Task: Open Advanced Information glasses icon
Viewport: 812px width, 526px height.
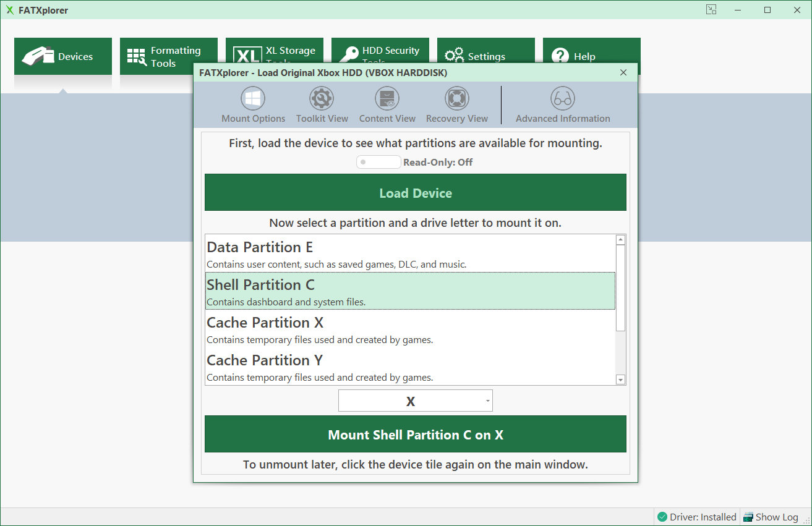Action: pos(563,98)
